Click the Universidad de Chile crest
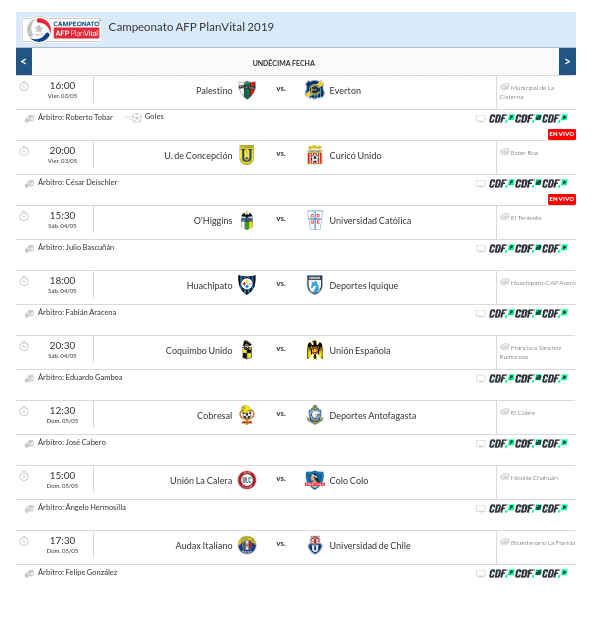 click(x=315, y=545)
